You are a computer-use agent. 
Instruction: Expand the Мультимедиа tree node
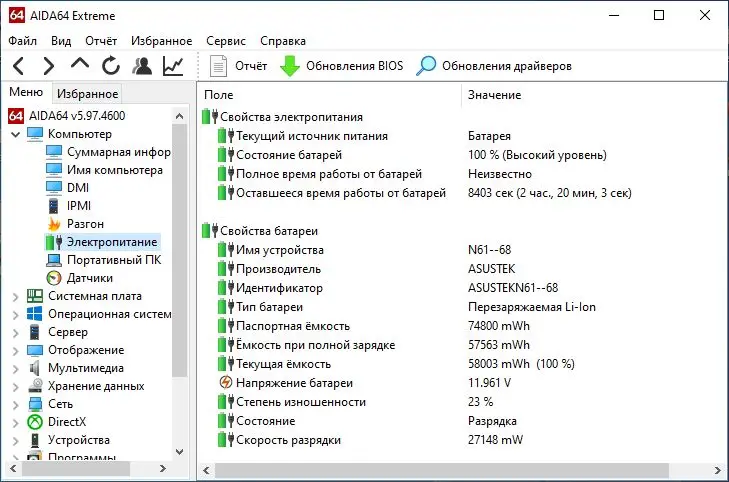pyautogui.click(x=15, y=369)
